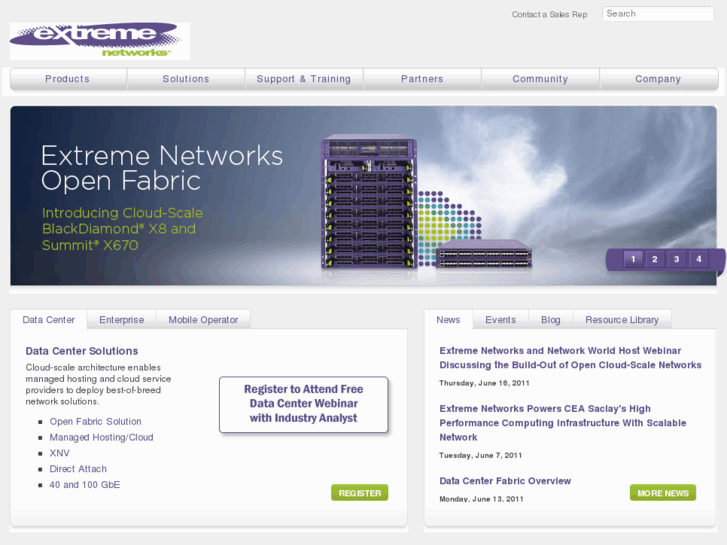Show banner slide 4
Viewport: 727px width, 545px height.
click(x=698, y=259)
